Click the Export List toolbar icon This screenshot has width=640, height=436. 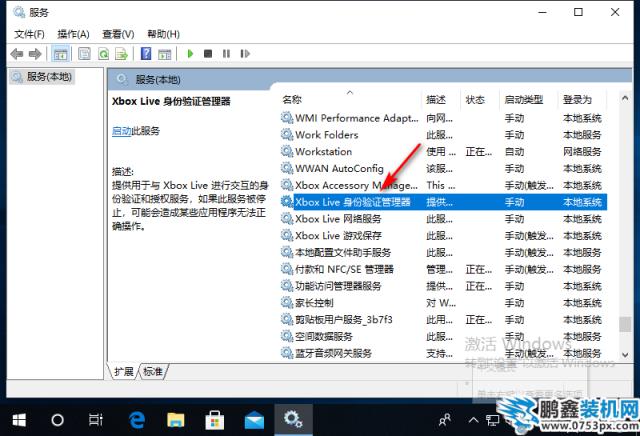tap(122, 54)
